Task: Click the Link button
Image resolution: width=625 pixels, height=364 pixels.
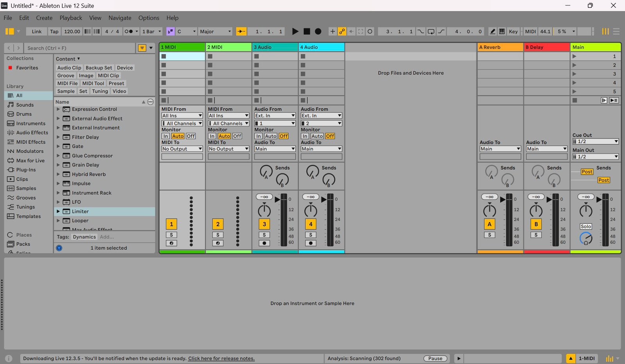Action: [37, 31]
